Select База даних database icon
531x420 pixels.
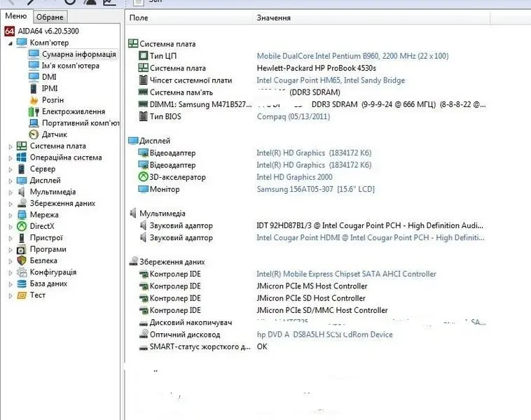(22, 283)
